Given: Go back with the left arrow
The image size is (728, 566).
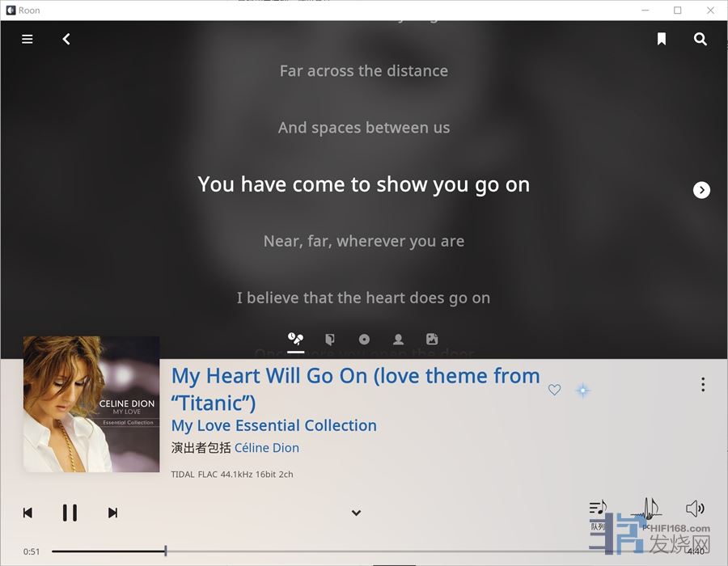Looking at the screenshot, I should click(x=66, y=39).
